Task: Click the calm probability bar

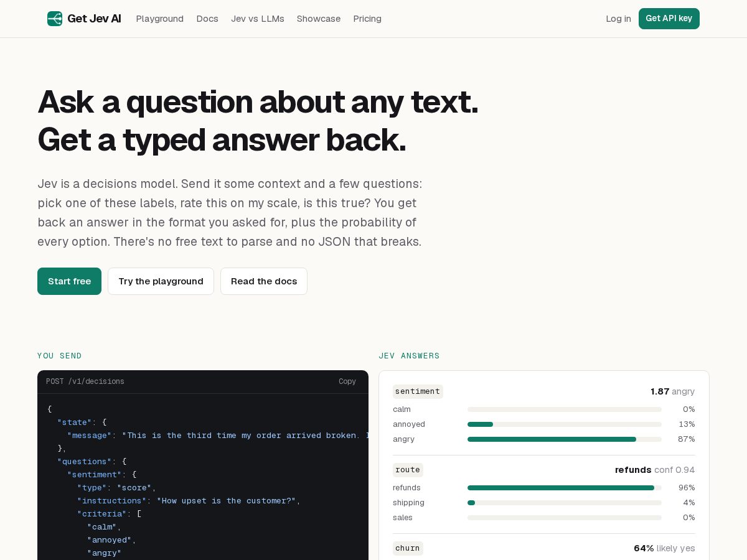Action: (x=565, y=409)
